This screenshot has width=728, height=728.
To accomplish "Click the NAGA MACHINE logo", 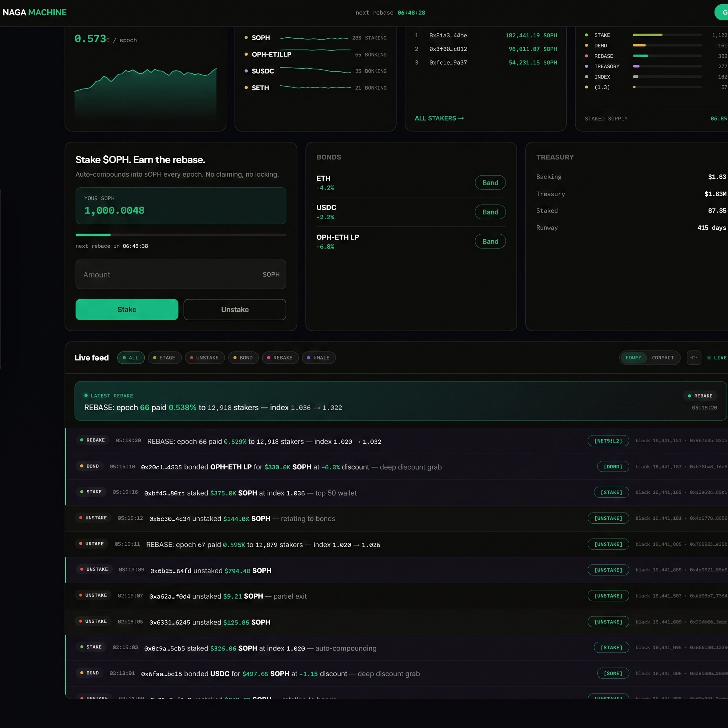I will [x=35, y=12].
